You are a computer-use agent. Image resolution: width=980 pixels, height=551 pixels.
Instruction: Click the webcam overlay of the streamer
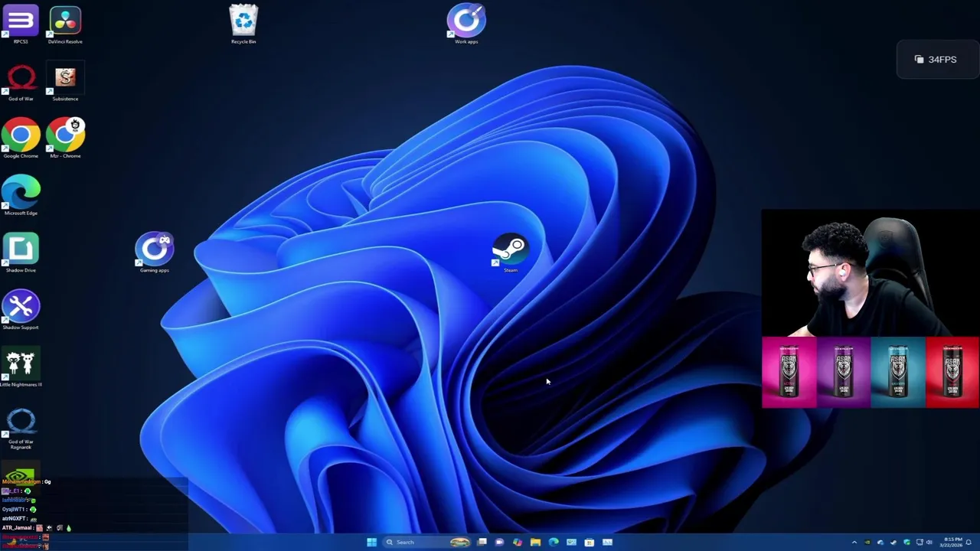pyautogui.click(x=871, y=274)
